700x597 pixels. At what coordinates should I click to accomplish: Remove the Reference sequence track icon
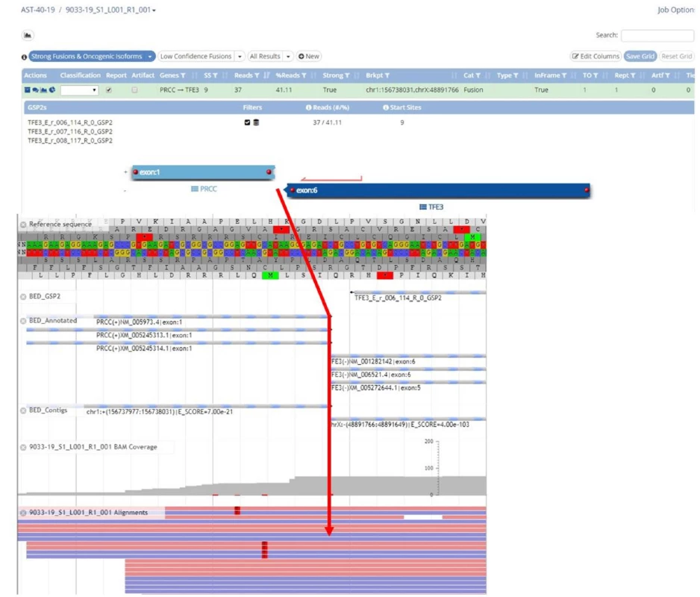pos(23,224)
